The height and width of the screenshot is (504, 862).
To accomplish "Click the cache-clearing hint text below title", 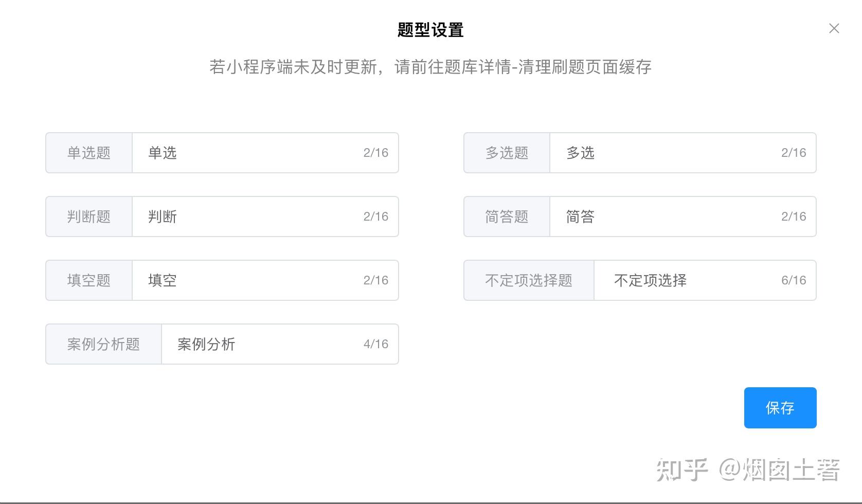I will (x=430, y=67).
